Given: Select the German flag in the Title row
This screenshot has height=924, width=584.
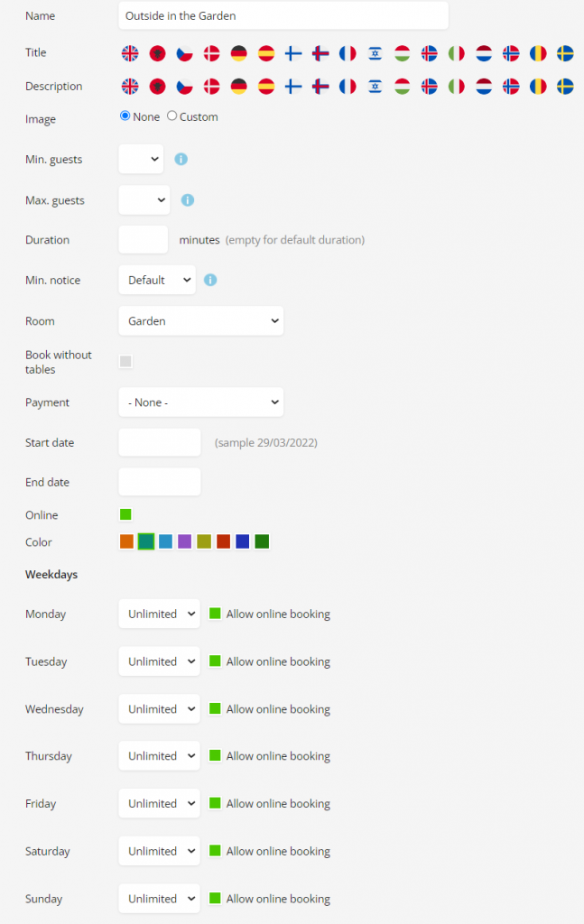Looking at the screenshot, I should (x=238, y=53).
